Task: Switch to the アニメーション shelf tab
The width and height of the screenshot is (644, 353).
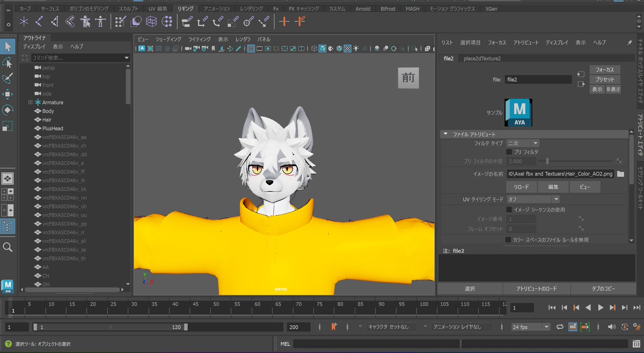Action: [217, 9]
